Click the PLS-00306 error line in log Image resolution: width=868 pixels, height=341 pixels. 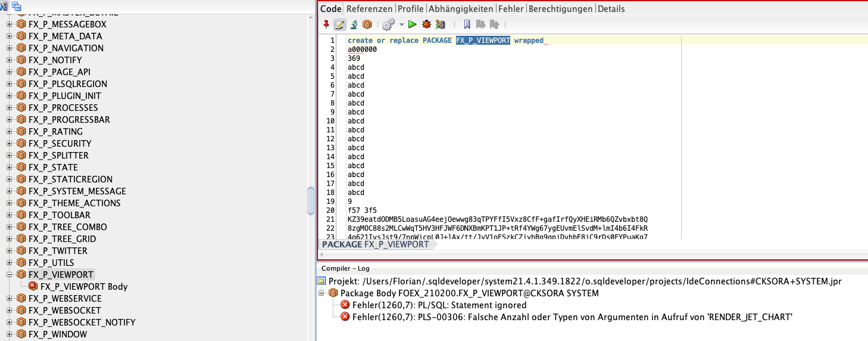[x=572, y=317]
